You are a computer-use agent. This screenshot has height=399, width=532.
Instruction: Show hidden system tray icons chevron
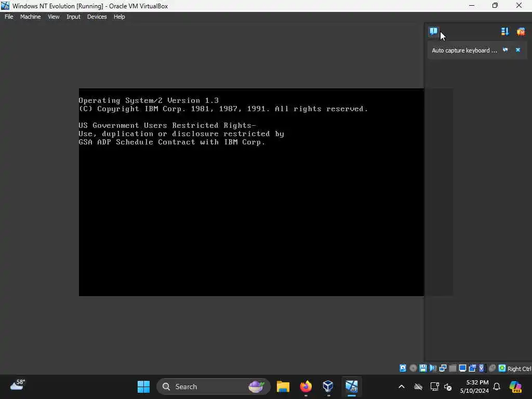[x=402, y=387]
